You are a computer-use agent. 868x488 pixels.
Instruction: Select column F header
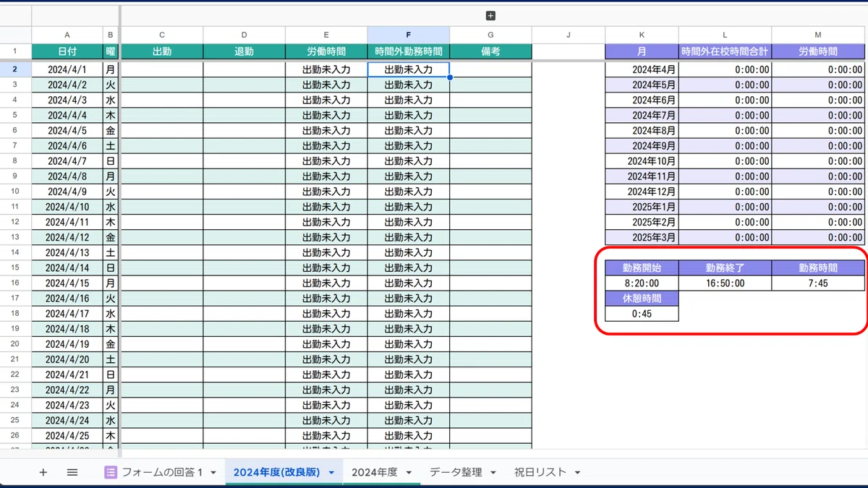[x=409, y=35]
